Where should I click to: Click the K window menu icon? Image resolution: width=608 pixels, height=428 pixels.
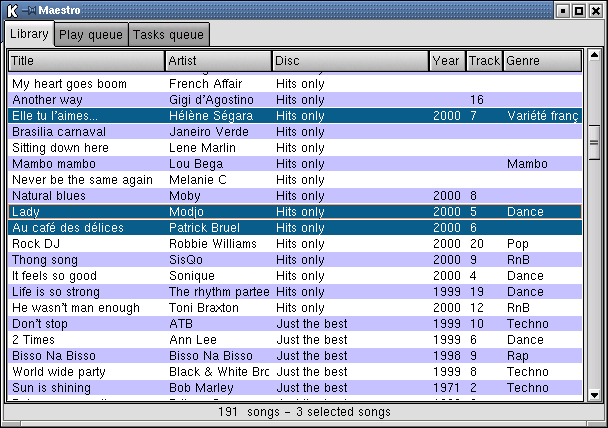(12, 10)
